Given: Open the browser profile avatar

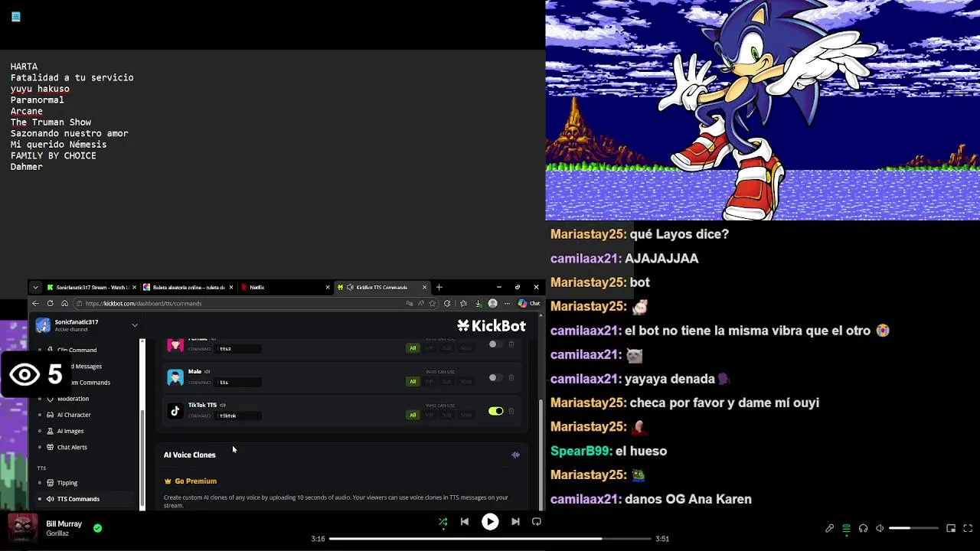Looking at the screenshot, I should pos(493,304).
